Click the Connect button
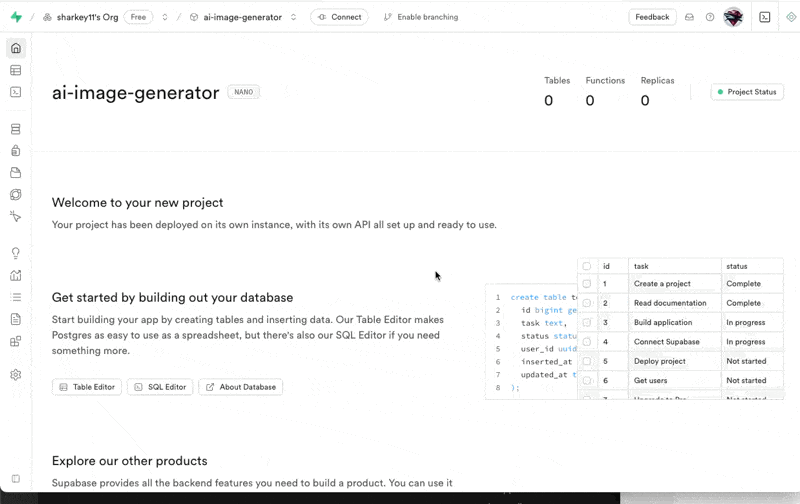 coord(339,17)
